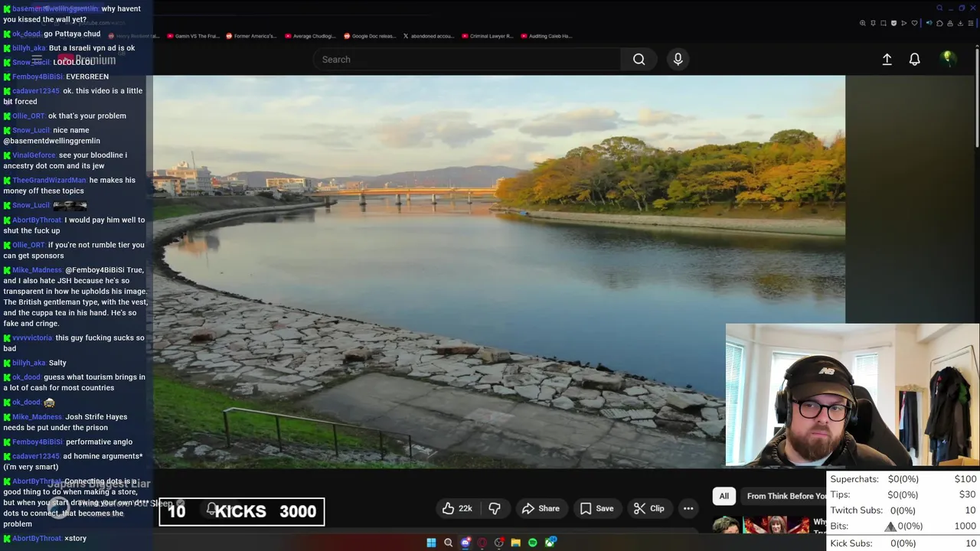Click chat username VinalGeforce
The image size is (980, 551).
click(34, 155)
